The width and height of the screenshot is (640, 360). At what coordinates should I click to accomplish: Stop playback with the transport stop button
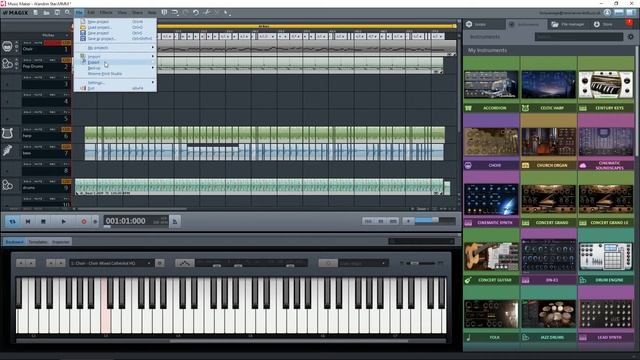click(x=43, y=221)
